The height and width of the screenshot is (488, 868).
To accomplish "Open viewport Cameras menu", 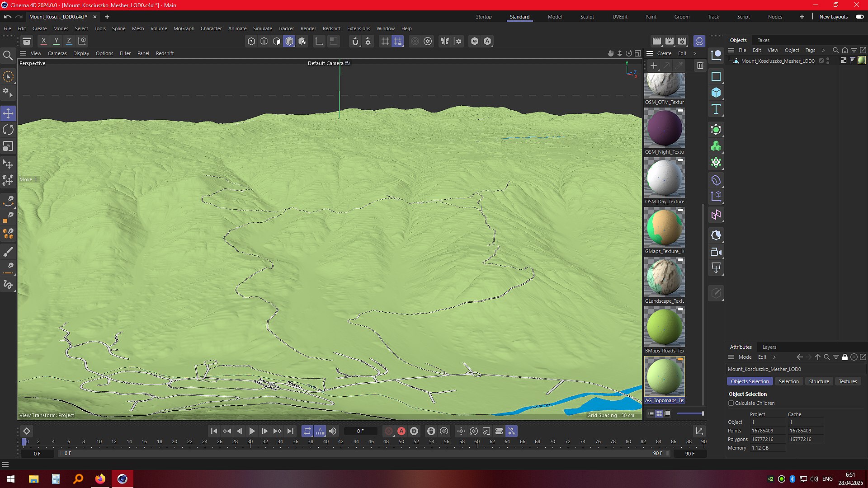I will click(57, 53).
